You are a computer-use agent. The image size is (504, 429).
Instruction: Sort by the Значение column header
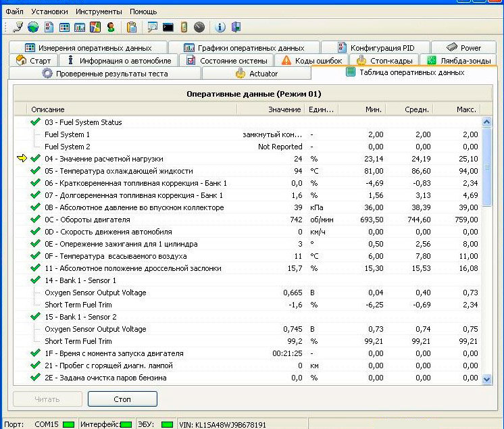click(271, 109)
